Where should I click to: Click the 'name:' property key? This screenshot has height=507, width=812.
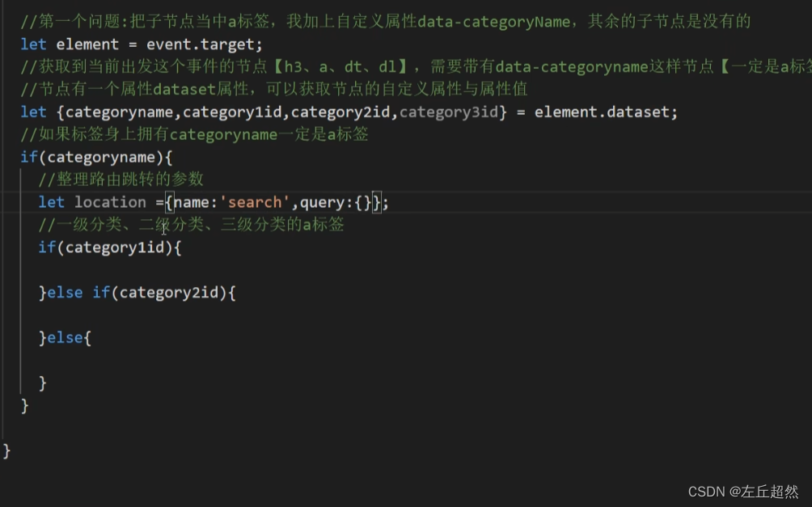click(x=195, y=202)
